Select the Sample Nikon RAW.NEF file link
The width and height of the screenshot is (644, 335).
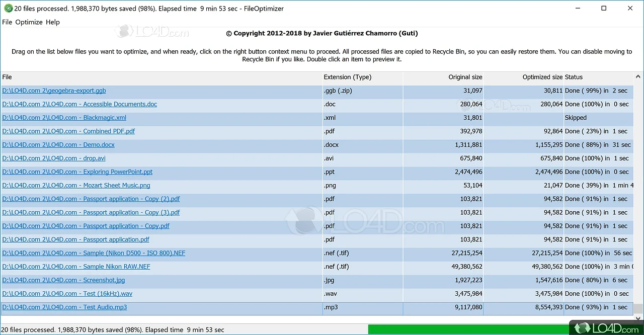[76, 267]
